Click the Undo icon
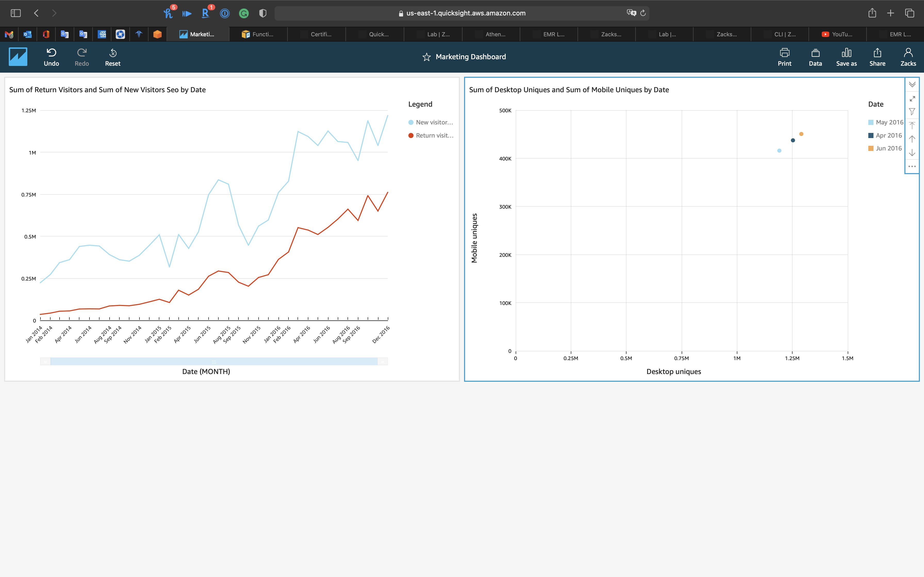 51,53
